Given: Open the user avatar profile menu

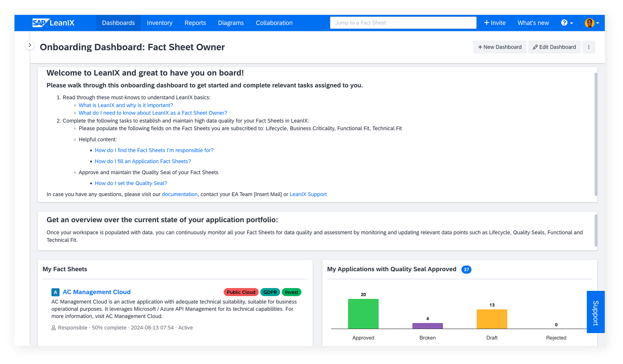Looking at the screenshot, I should point(592,23).
